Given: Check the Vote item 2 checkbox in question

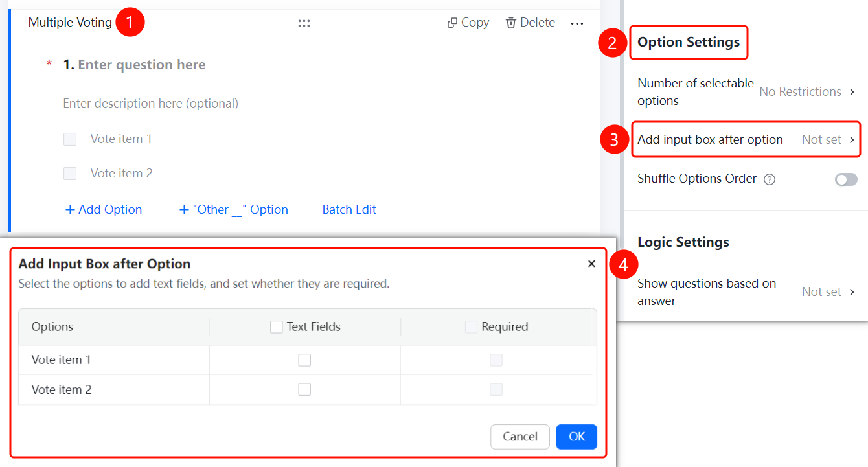Looking at the screenshot, I should pyautogui.click(x=70, y=174).
